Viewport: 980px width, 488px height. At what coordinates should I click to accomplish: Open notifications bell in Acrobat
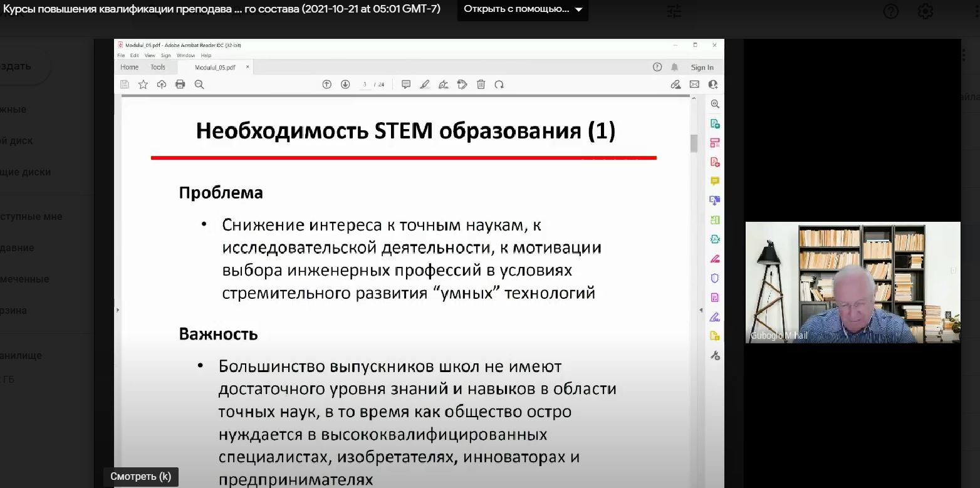pyautogui.click(x=675, y=67)
